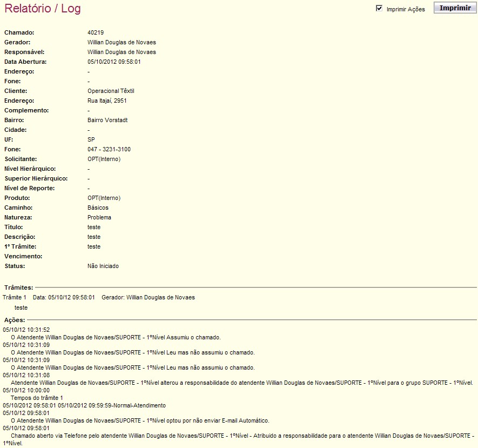The image size is (478, 448).
Task: Click the Relatório / Log page title
Action: click(x=43, y=8)
